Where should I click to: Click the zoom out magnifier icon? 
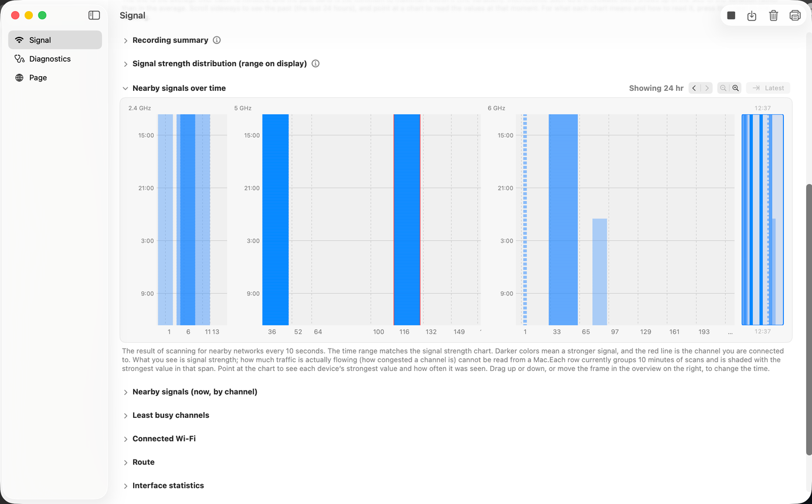pos(723,88)
